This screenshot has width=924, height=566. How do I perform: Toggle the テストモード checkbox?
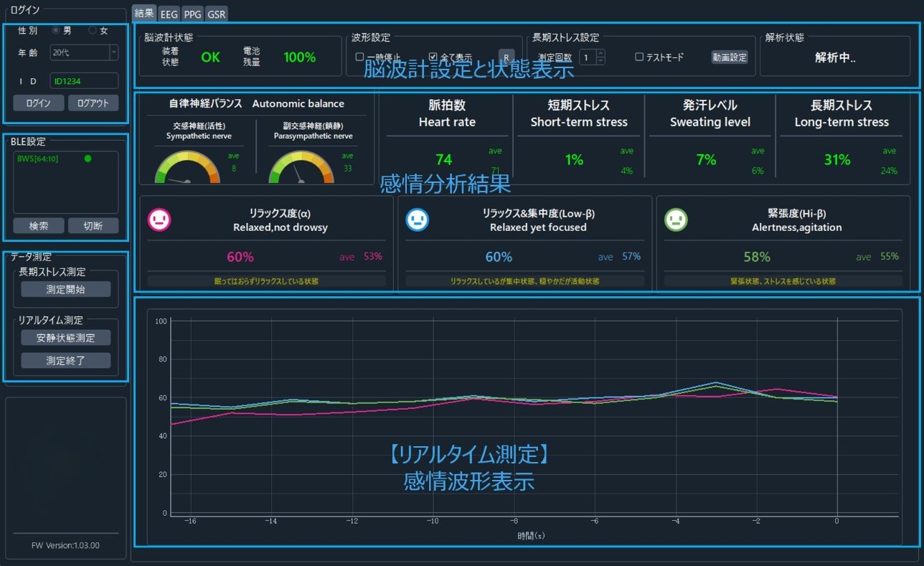639,57
